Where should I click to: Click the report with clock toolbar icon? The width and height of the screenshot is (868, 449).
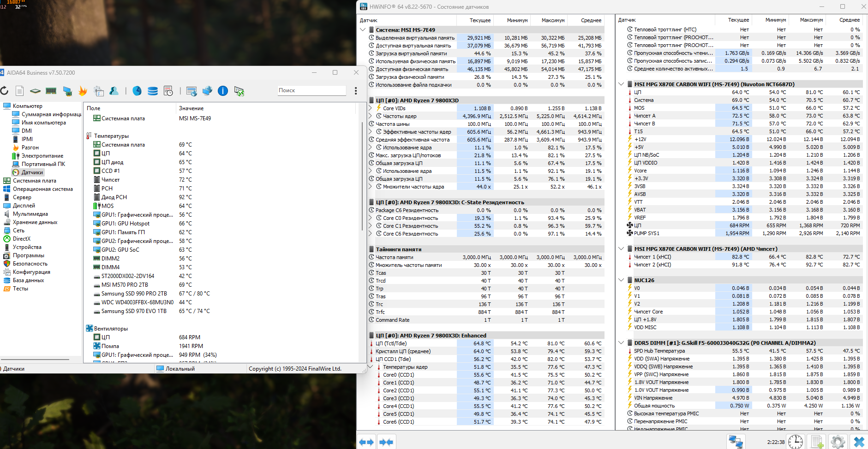168,91
